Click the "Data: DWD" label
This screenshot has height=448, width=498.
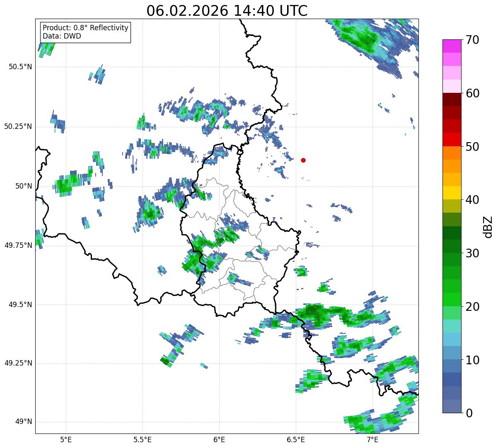62,36
